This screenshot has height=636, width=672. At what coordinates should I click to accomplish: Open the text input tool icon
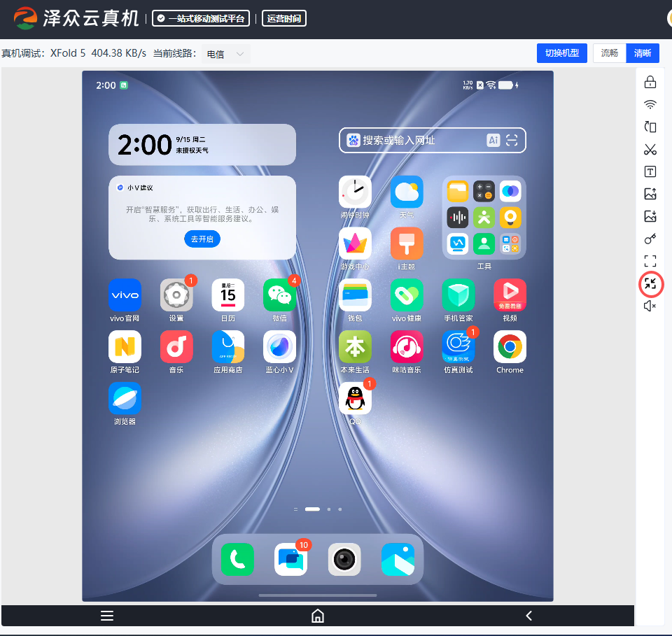pyautogui.click(x=650, y=171)
